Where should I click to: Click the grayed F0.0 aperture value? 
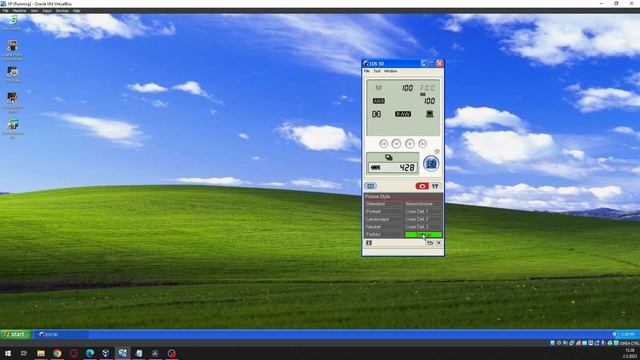point(427,88)
